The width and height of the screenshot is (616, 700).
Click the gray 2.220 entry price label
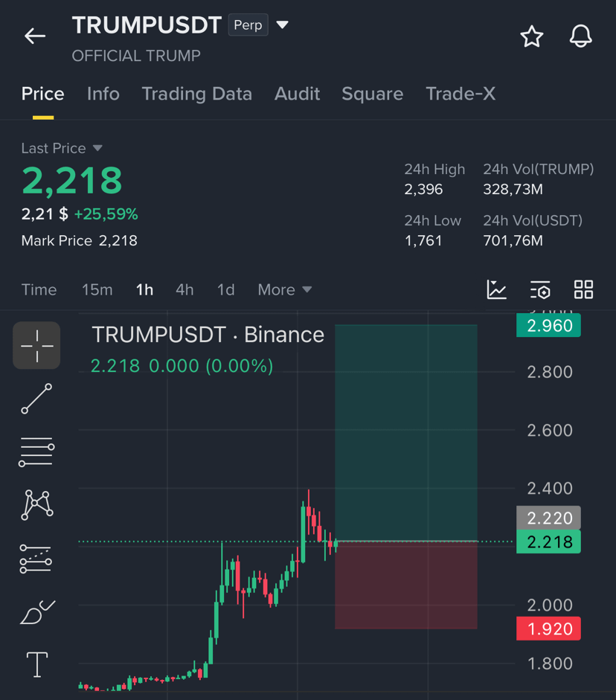click(548, 518)
